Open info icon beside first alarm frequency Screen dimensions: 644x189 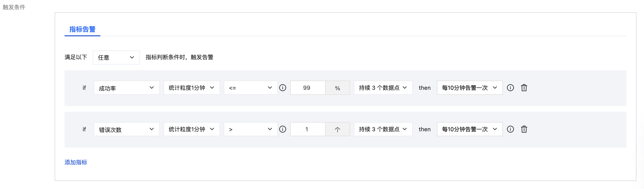[510, 88]
